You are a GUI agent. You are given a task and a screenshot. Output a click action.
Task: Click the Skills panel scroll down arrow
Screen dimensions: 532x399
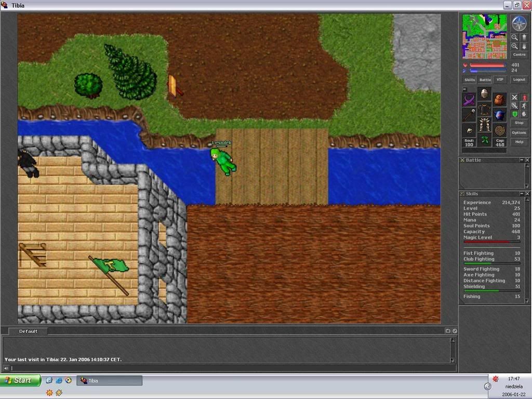(x=527, y=301)
